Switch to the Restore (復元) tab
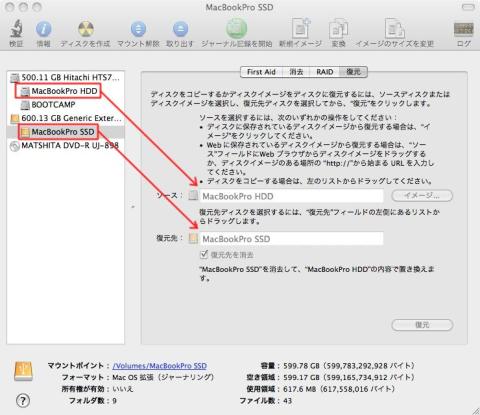Image resolution: width=480 pixels, height=415 pixels. pos(353,72)
